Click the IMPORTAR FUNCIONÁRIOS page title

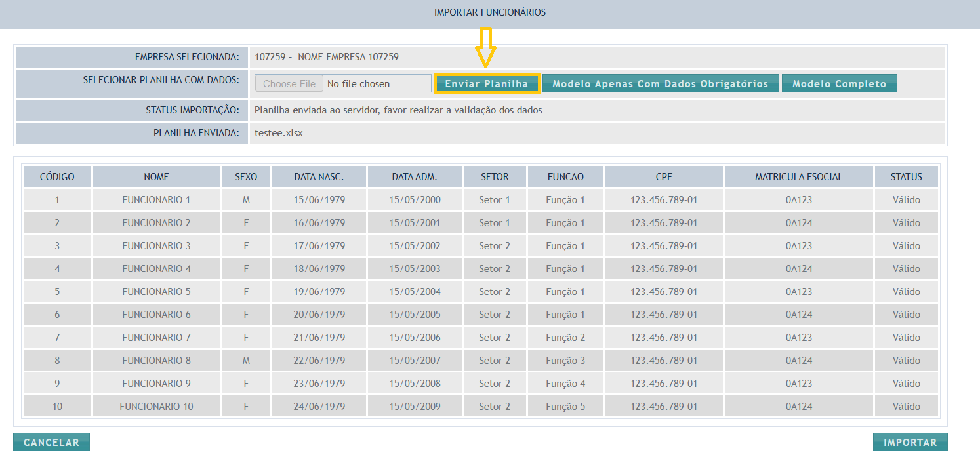tap(490, 12)
